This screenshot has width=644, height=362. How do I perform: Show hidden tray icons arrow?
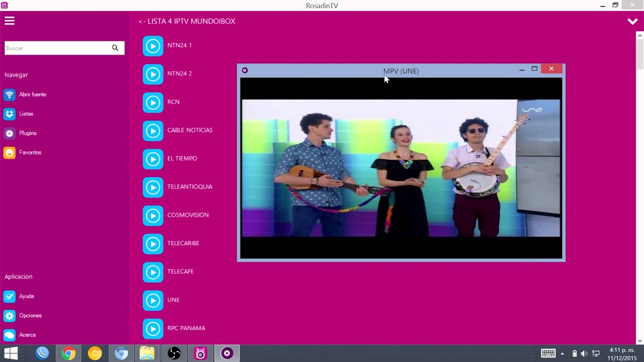point(562,354)
